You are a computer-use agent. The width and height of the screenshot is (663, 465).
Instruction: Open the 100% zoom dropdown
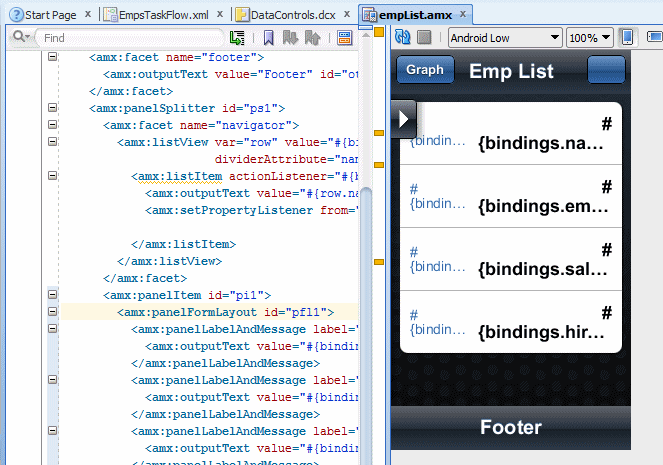pos(589,38)
